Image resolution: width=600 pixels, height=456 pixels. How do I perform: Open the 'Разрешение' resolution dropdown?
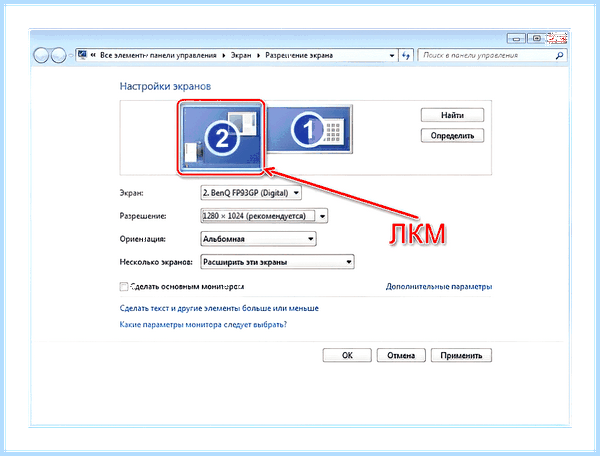point(264,216)
